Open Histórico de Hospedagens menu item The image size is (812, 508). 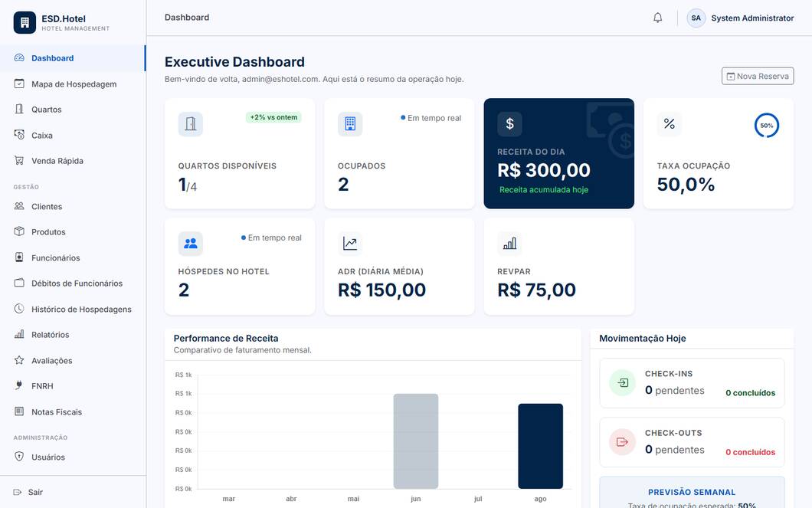73,309
